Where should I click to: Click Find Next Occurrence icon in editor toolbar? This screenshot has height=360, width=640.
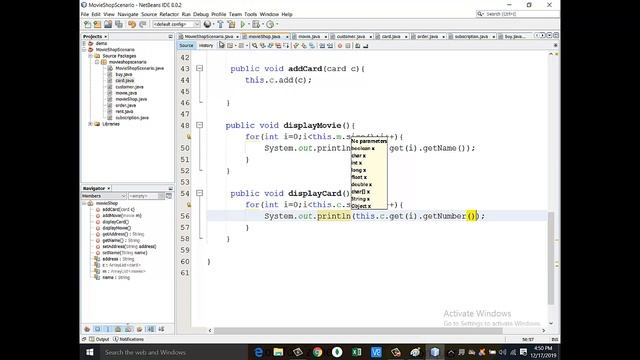point(270,46)
